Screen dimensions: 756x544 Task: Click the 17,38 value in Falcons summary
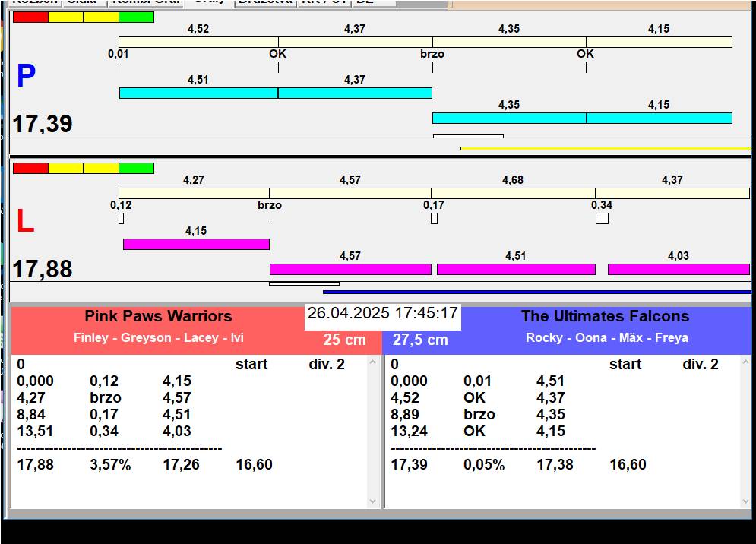pos(555,464)
